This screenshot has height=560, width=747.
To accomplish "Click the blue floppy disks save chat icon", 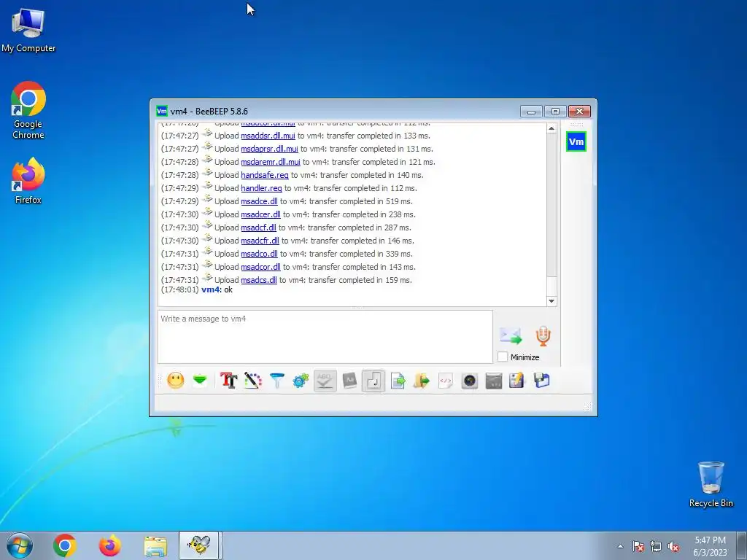I will pyautogui.click(x=542, y=381).
